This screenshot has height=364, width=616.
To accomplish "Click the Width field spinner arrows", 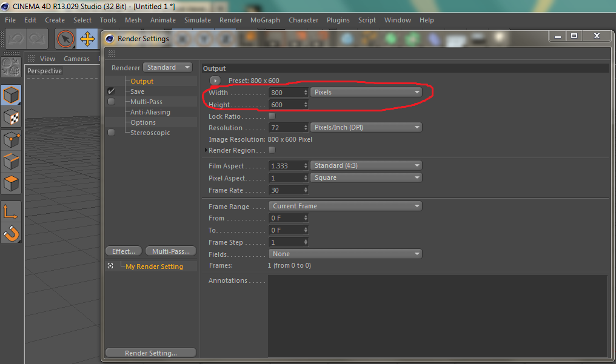I will pos(306,93).
